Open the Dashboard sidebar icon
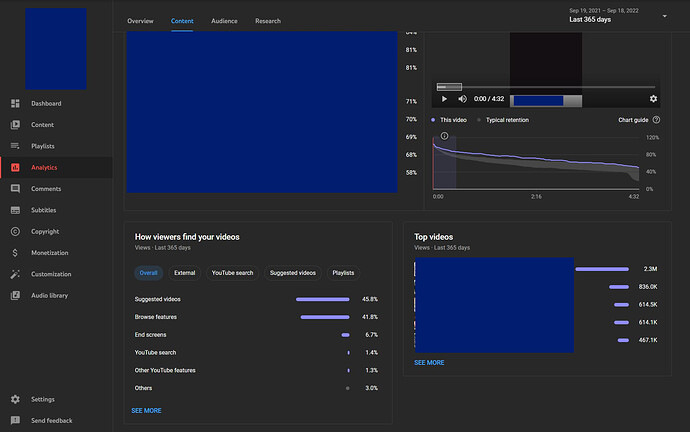The height and width of the screenshot is (432, 690). click(x=15, y=103)
